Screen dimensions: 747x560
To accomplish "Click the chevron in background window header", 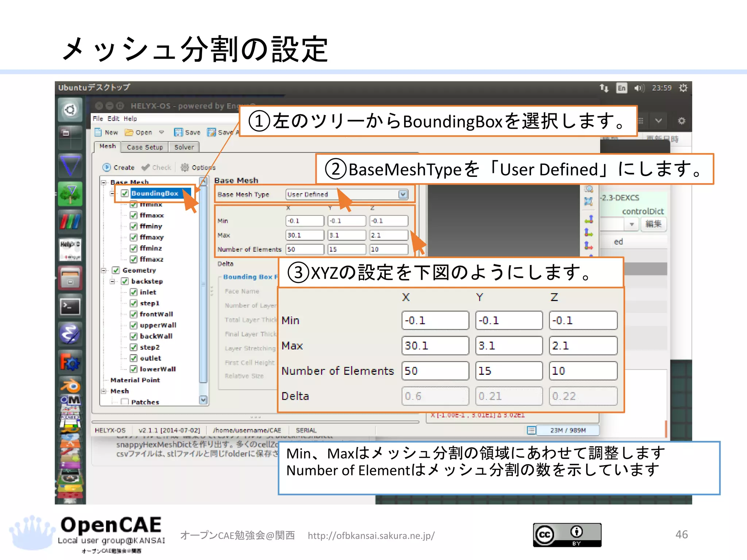I will pos(658,120).
